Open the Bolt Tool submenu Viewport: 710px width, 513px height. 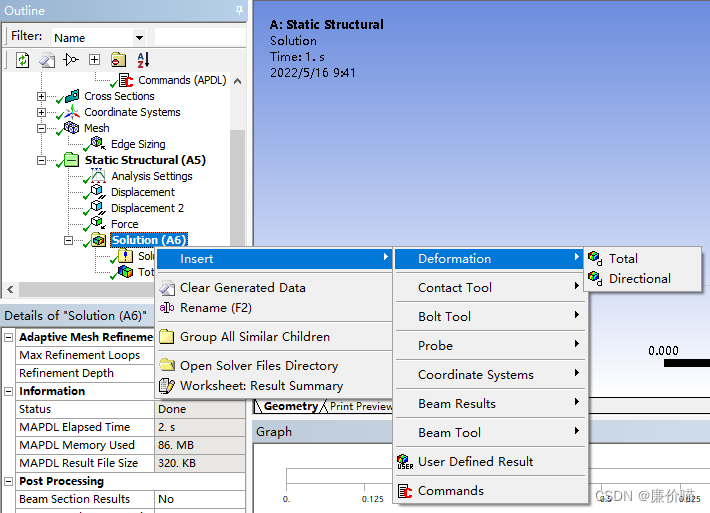click(x=491, y=317)
